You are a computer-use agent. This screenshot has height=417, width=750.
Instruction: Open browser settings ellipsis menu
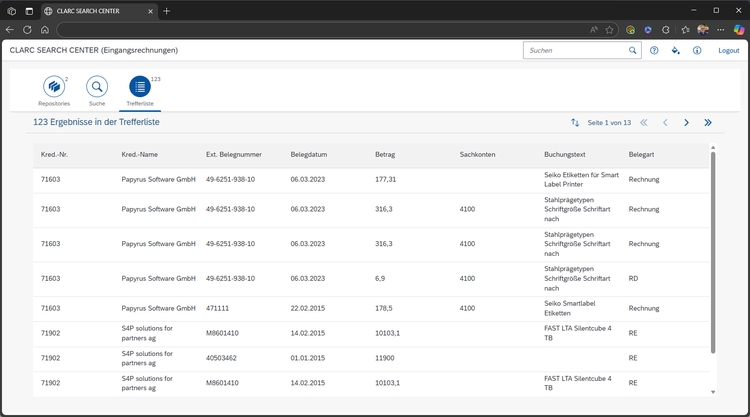click(x=720, y=30)
